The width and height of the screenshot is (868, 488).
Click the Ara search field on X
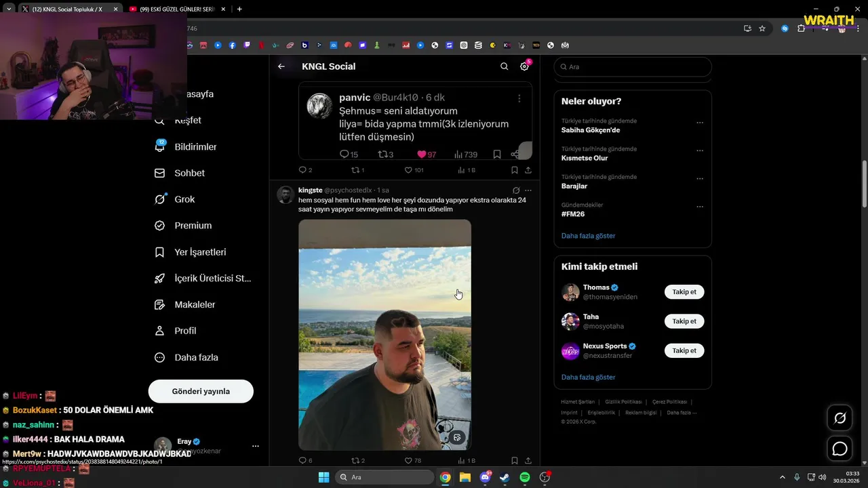click(x=633, y=66)
